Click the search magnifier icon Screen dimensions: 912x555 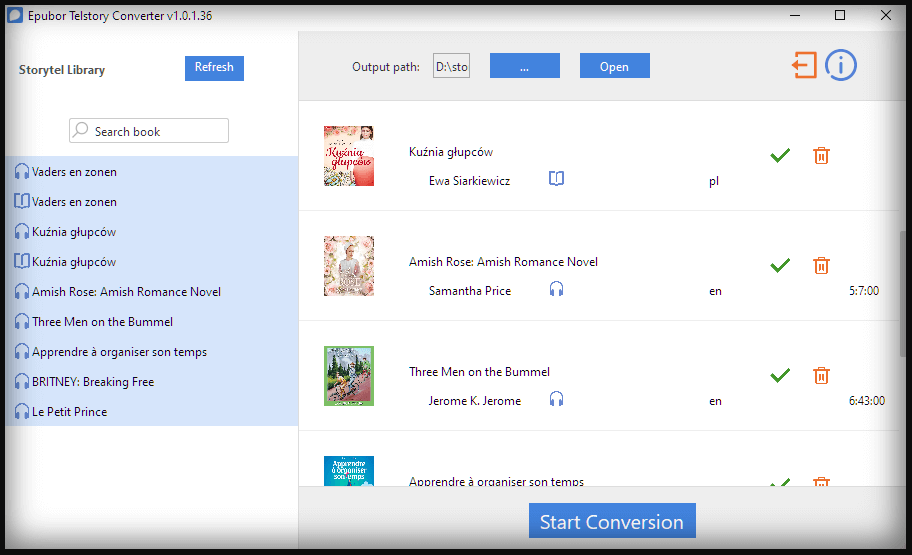tap(81, 130)
